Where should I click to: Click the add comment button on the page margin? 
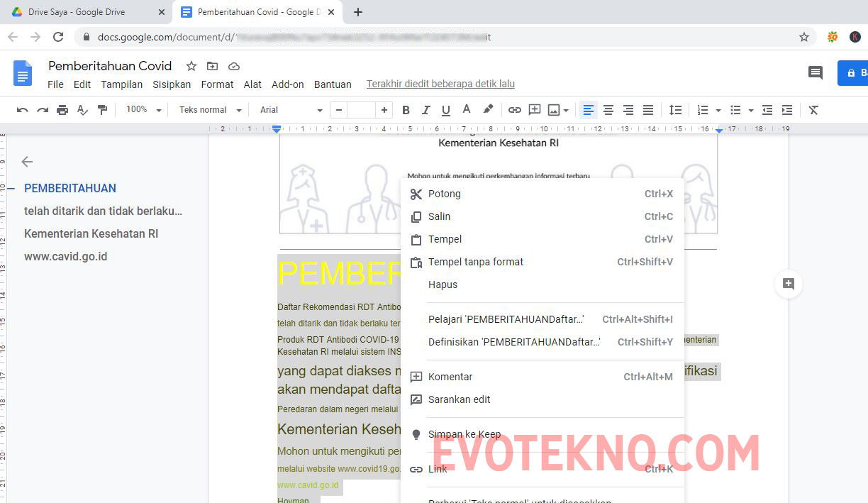tap(788, 284)
